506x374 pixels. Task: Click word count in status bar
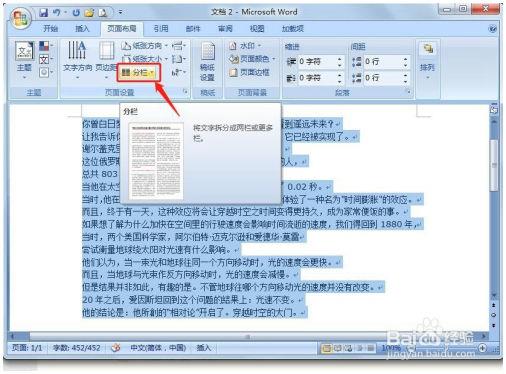click(x=77, y=348)
